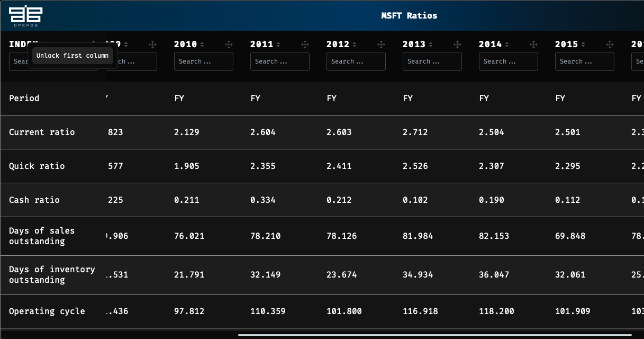Click the Unlock first column tooltip

tap(72, 56)
